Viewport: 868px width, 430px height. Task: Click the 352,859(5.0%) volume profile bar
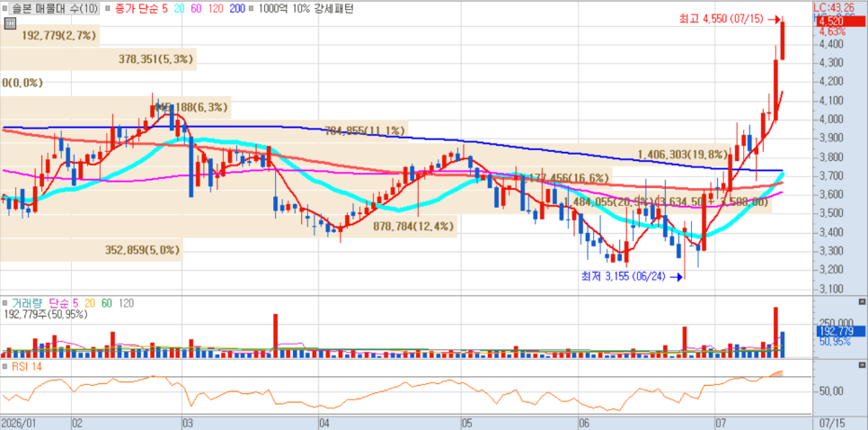92,250
